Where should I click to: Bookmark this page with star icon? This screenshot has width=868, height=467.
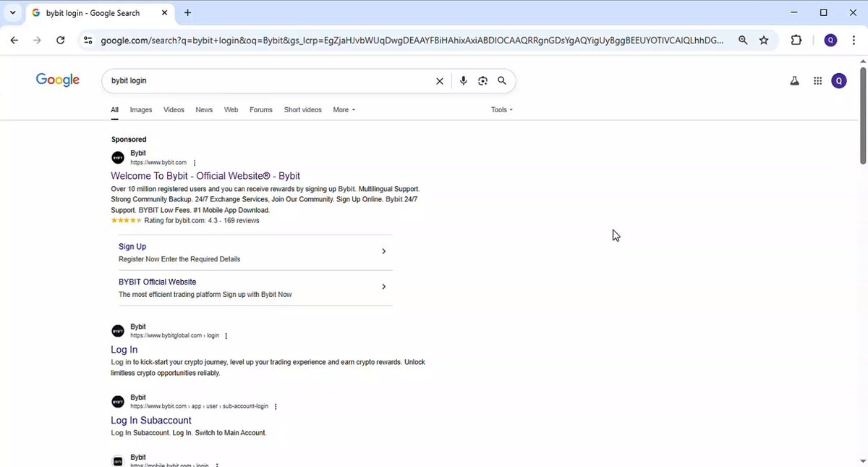(764, 41)
